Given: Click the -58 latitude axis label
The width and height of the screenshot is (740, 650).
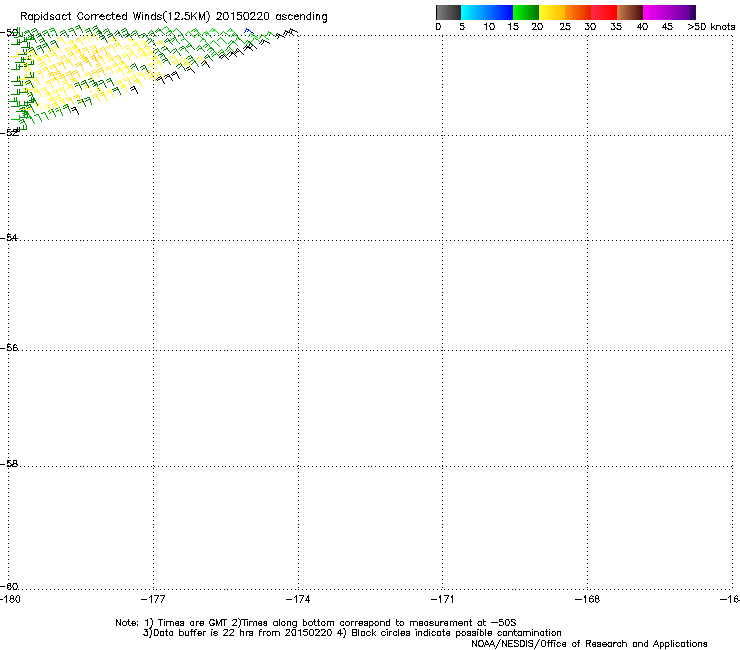Looking at the screenshot, I should pyautogui.click(x=9, y=464).
